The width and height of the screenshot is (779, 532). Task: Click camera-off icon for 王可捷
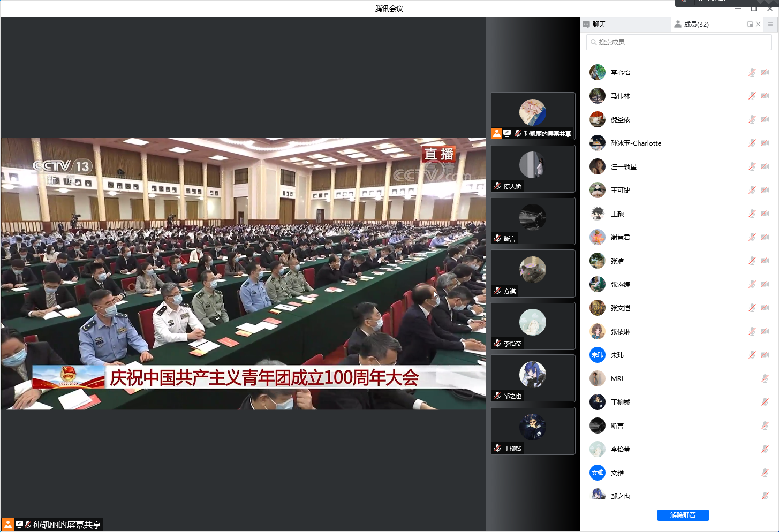[x=765, y=190]
